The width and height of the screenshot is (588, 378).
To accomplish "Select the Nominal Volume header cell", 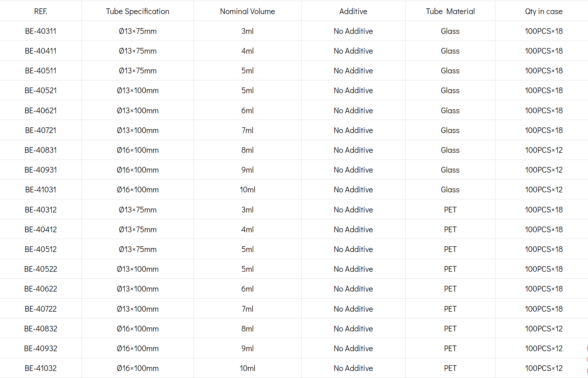I will 247,11.
